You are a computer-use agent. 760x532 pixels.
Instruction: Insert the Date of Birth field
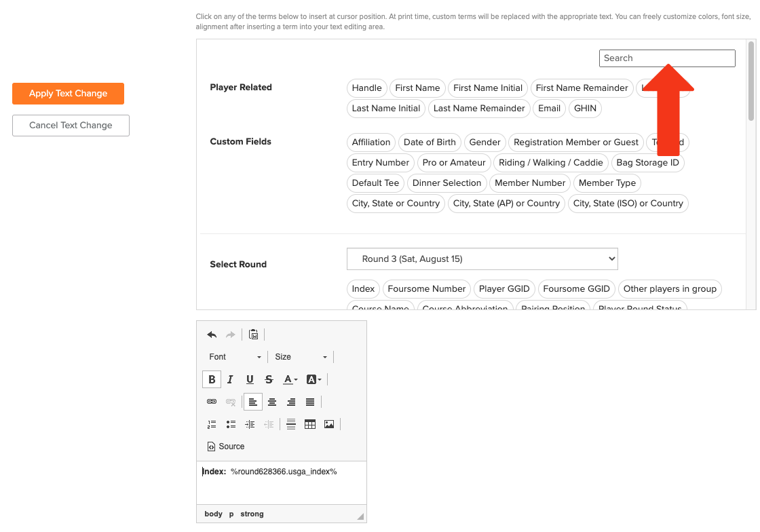click(x=430, y=142)
